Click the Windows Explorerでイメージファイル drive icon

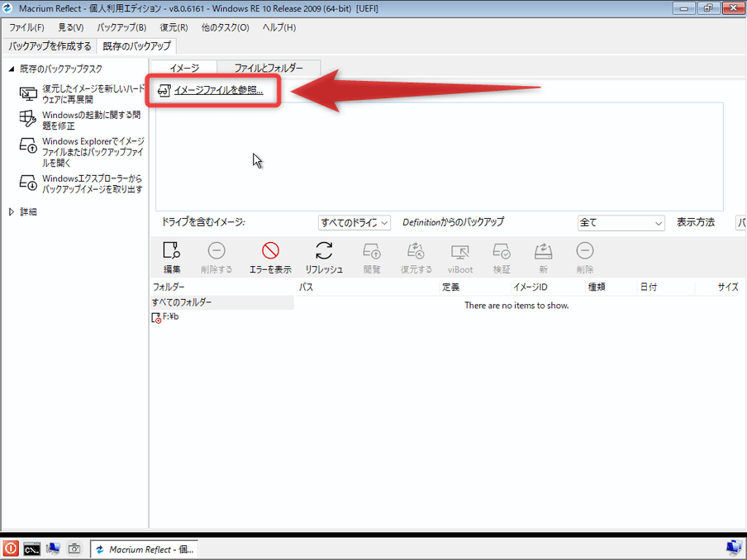click(28, 145)
